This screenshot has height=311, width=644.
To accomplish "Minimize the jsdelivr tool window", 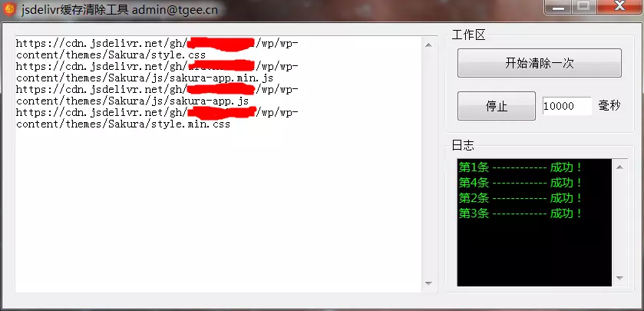I will pos(558,7).
